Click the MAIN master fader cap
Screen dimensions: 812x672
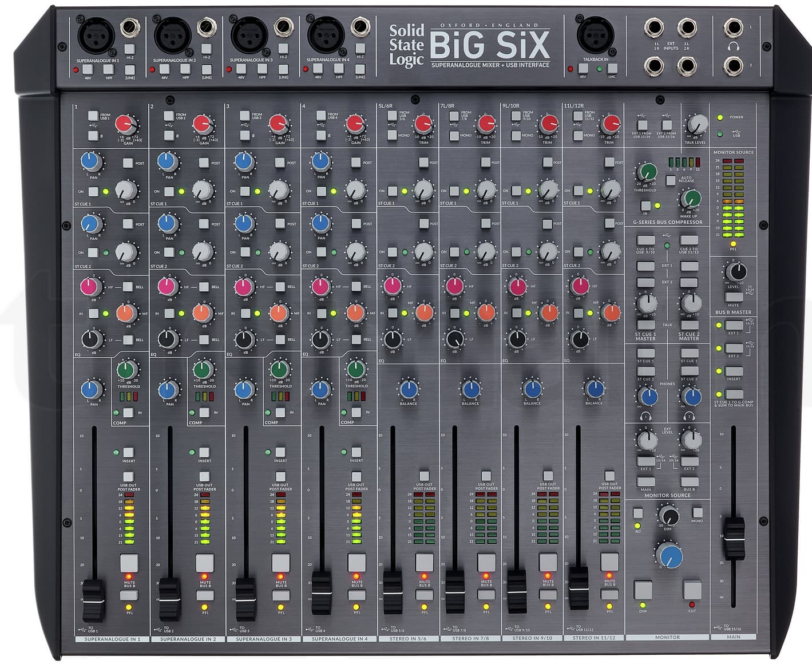(x=734, y=539)
